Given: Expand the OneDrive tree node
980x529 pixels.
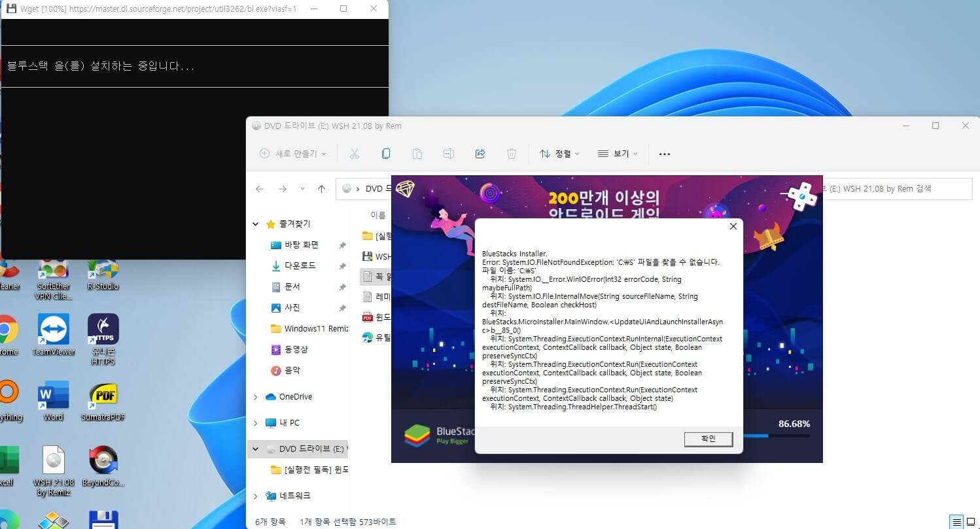Looking at the screenshot, I should pos(255,397).
